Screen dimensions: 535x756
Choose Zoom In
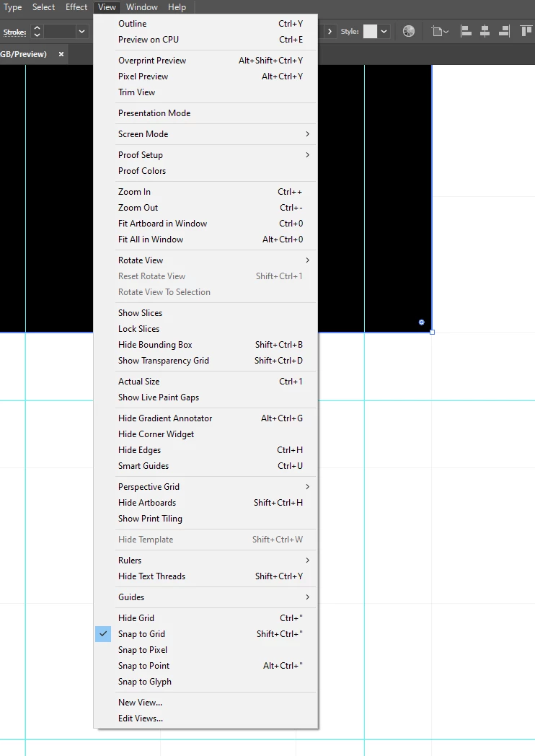205,191
